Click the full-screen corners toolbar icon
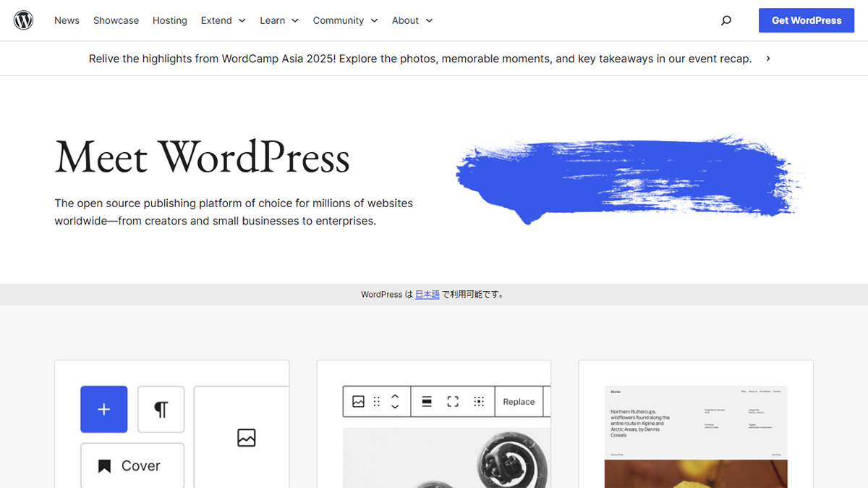The height and width of the screenshot is (488, 868). point(453,401)
